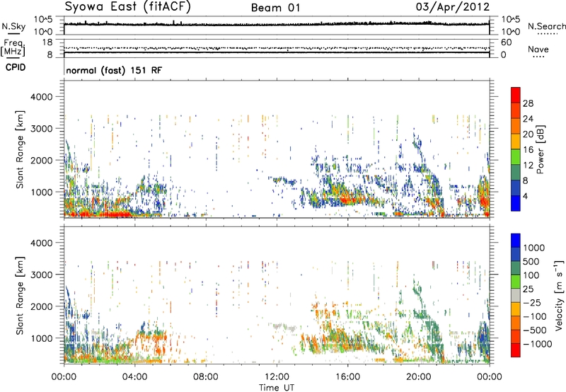Image resolution: width=566 pixels, height=392 pixels.
Task: Click the 'N.Sky' axis label
Action: 13,27
